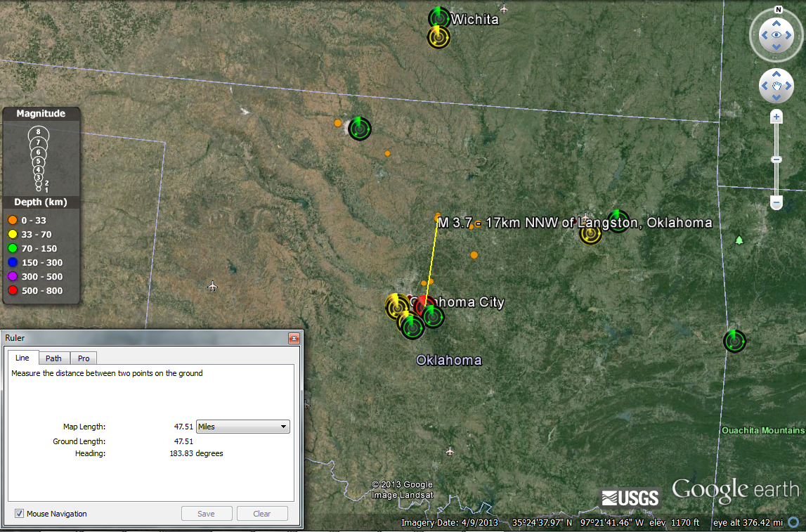806x532 pixels.
Task: Close the Ruler dialog
Action: (294, 338)
